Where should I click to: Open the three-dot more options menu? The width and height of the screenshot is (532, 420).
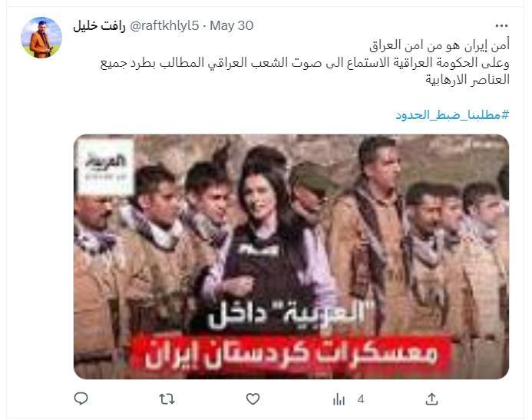(x=501, y=26)
